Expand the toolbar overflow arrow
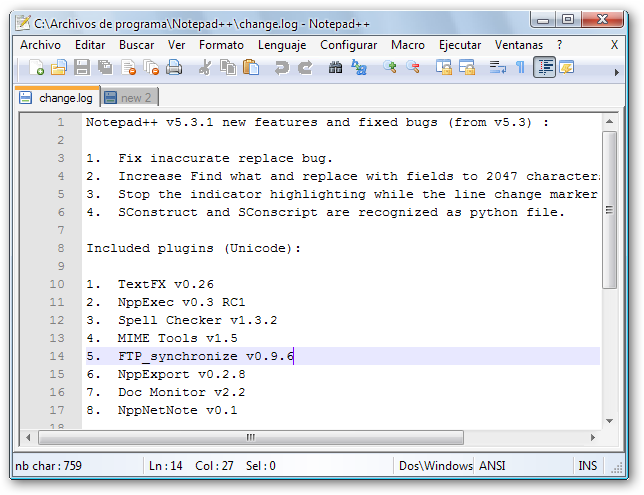The height and width of the screenshot is (495, 644). (615, 72)
